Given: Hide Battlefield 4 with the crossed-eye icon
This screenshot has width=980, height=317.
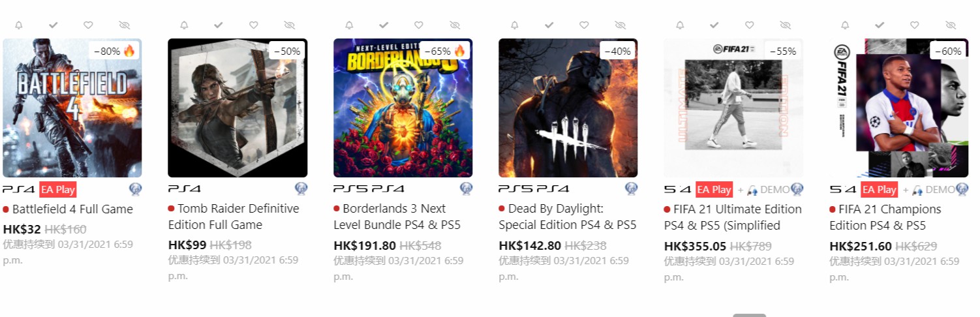Looking at the screenshot, I should [x=125, y=25].
